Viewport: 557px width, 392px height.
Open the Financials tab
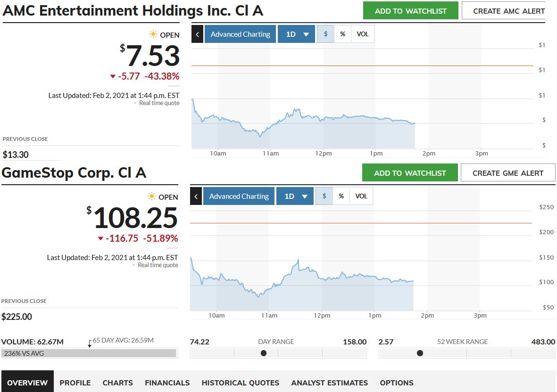coord(167,383)
